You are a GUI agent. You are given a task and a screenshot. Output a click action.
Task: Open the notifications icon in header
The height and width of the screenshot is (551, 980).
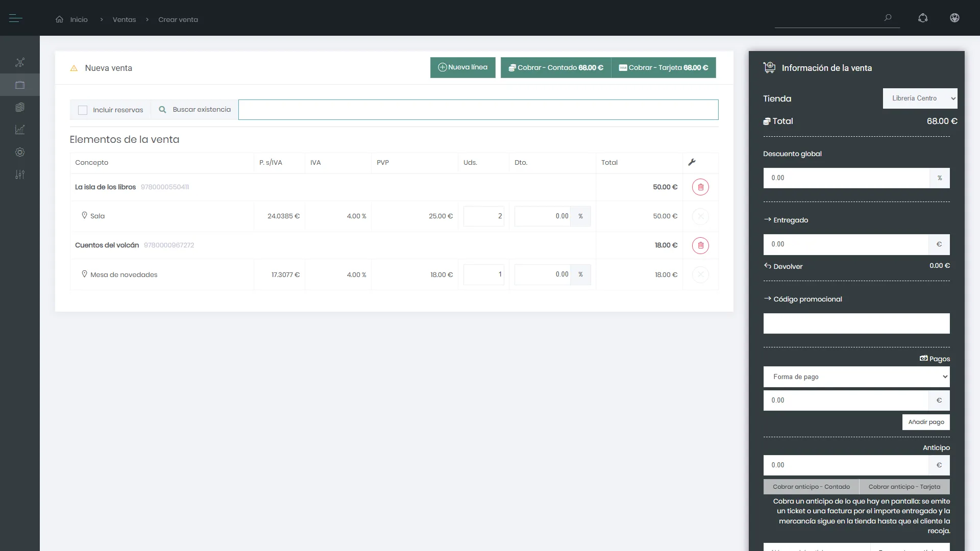(923, 18)
